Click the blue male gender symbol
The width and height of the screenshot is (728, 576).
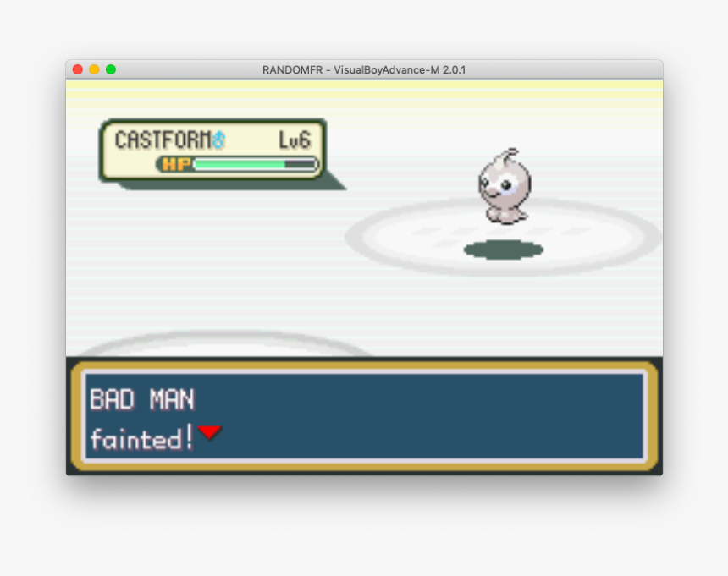(219, 140)
